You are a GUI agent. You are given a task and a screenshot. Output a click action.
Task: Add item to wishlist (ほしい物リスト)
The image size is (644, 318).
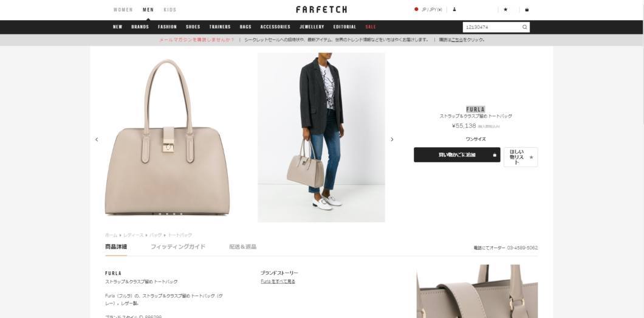pyautogui.click(x=521, y=157)
